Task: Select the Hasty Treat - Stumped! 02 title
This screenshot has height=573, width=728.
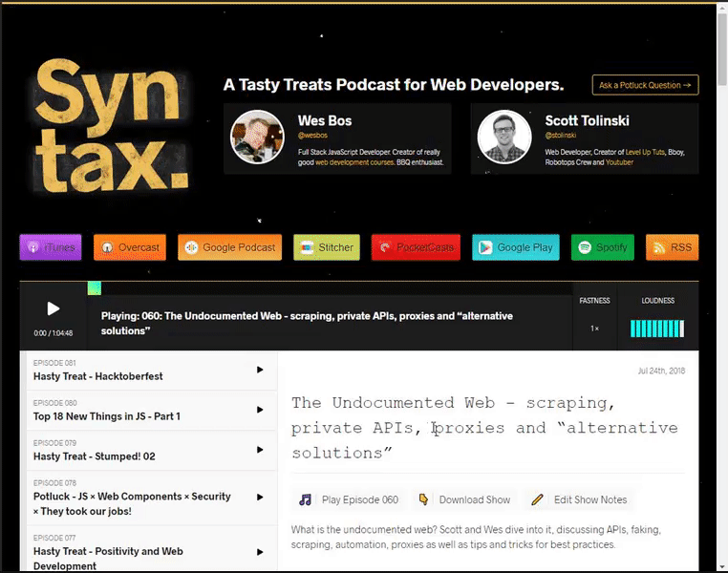Action: tap(95, 456)
